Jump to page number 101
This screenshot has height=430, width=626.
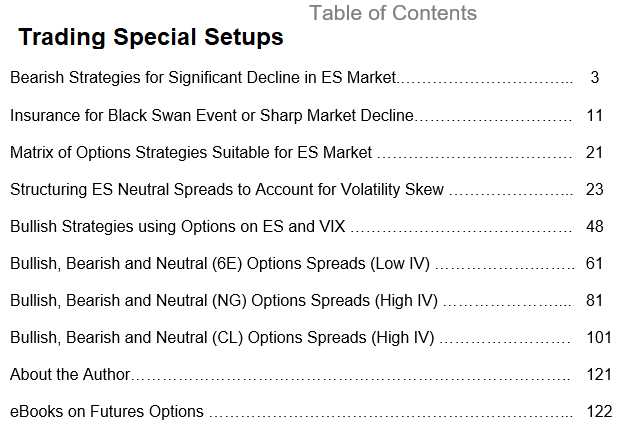[x=599, y=338]
